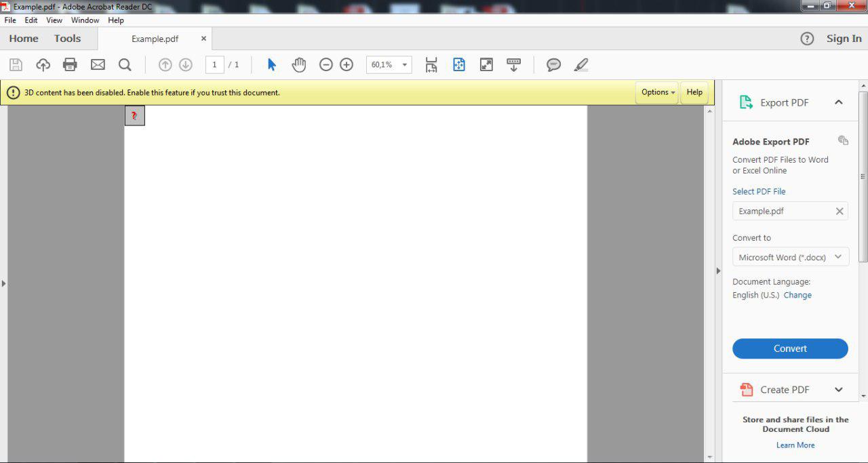Select the Highlight/Sign pen tool
868x463 pixels.
point(580,64)
